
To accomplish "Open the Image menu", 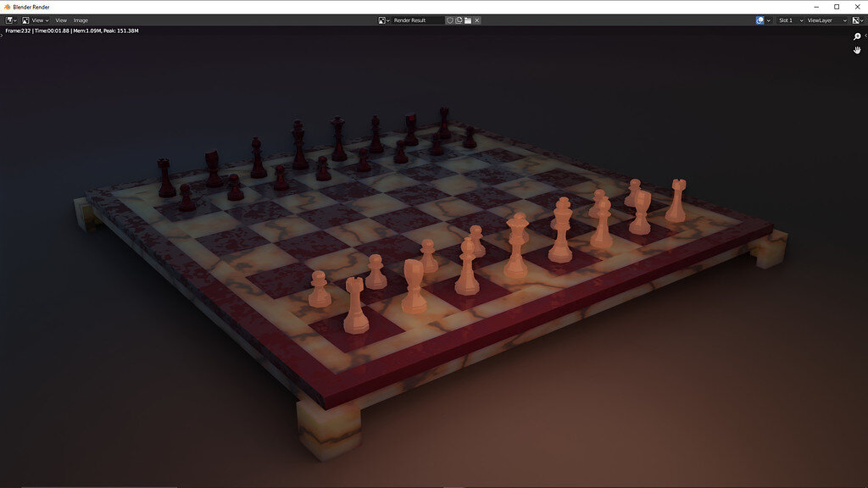I will (81, 19).
